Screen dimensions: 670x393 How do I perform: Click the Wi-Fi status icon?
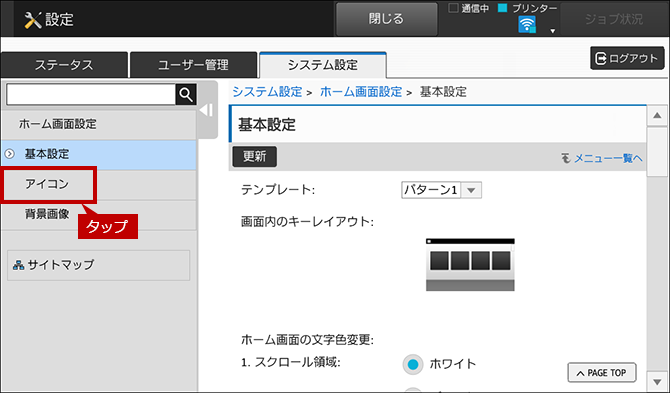527,25
